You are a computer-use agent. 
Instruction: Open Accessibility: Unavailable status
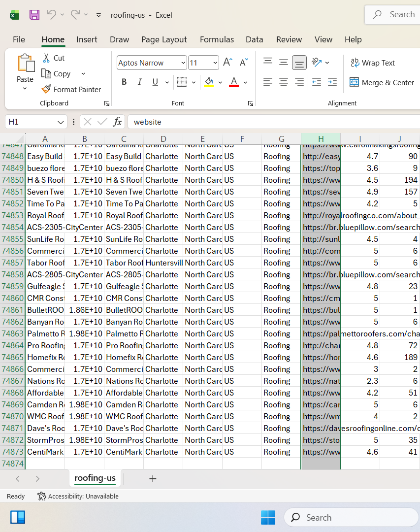coord(78,496)
